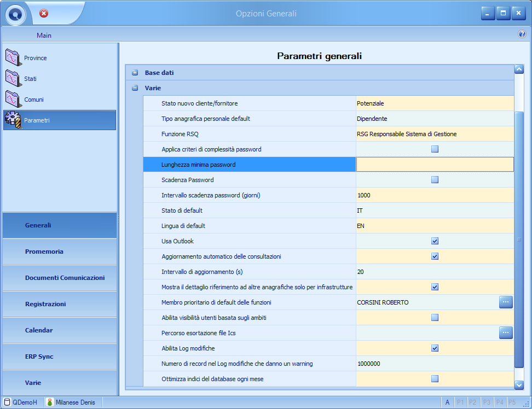Click the vertical scrollbar thumb
This screenshot has height=409, width=532.
(x=519, y=239)
